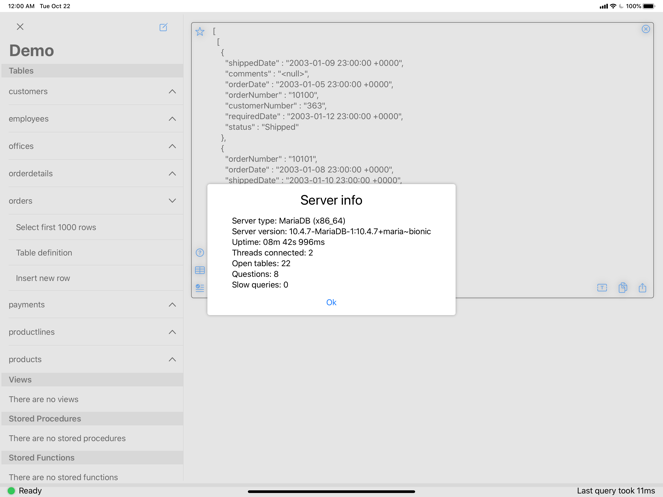Viewport: 663px width, 497px height.
Task: Expand the products table chevron
Action: pyautogui.click(x=172, y=360)
